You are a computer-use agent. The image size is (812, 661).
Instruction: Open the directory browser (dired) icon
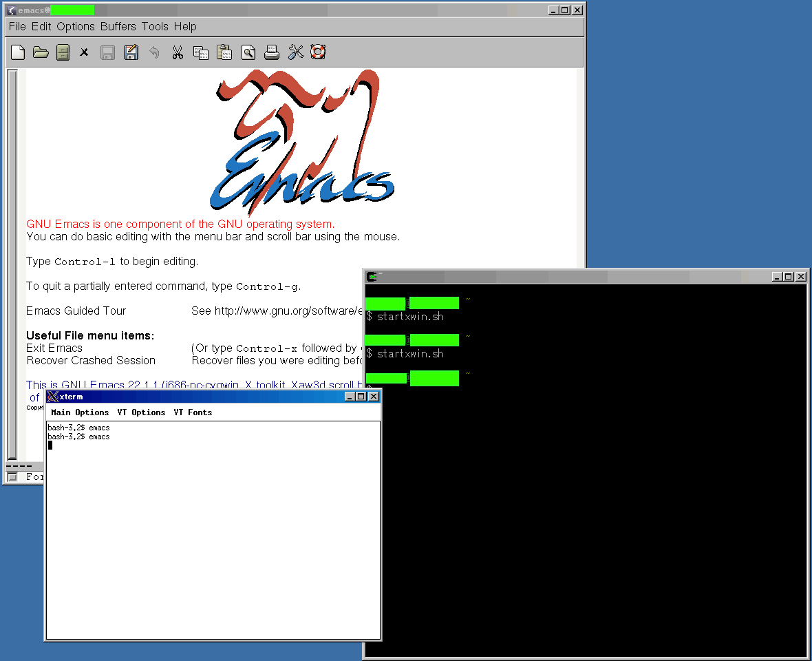point(63,52)
